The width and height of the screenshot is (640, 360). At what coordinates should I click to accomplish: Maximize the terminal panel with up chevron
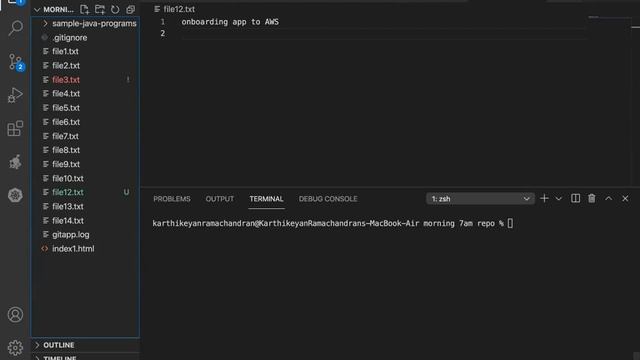coord(609,199)
